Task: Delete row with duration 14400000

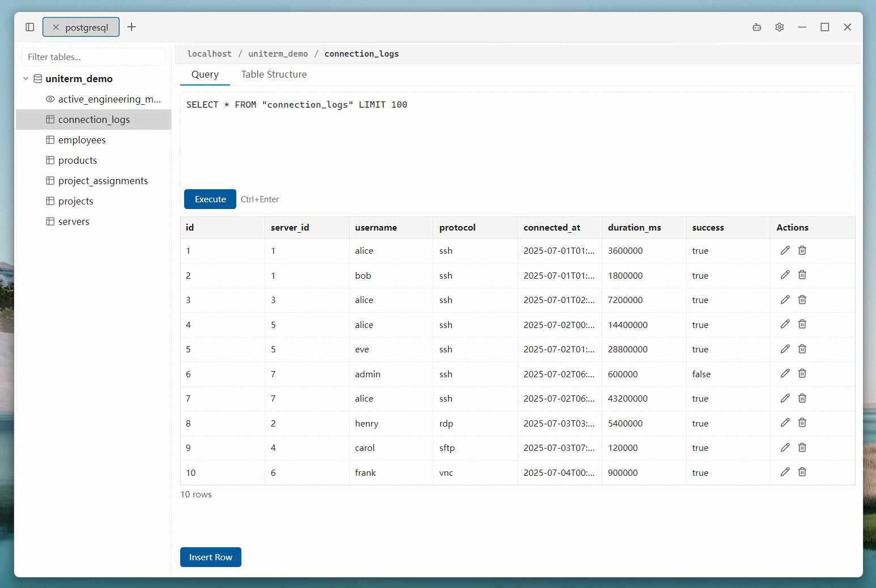Action: (802, 324)
